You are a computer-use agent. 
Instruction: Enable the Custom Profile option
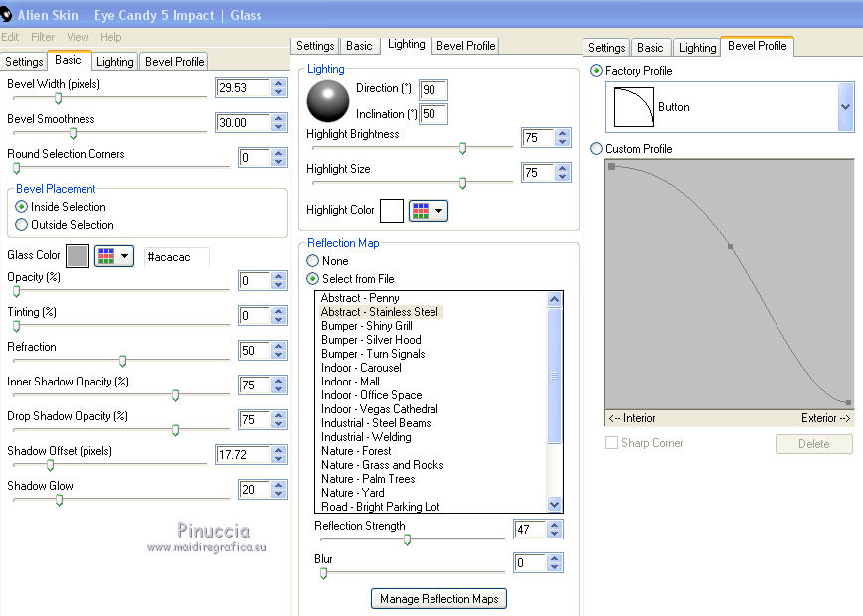click(596, 149)
